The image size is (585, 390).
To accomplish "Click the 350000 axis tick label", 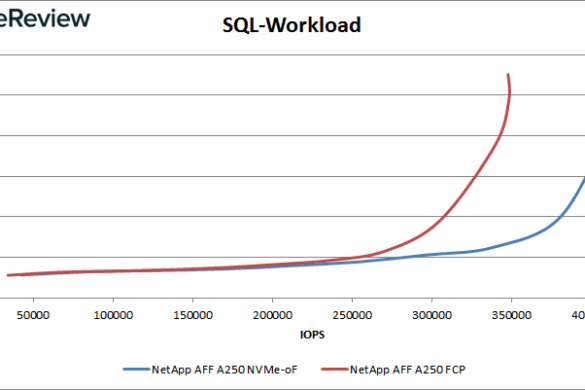I will pos(512,315).
